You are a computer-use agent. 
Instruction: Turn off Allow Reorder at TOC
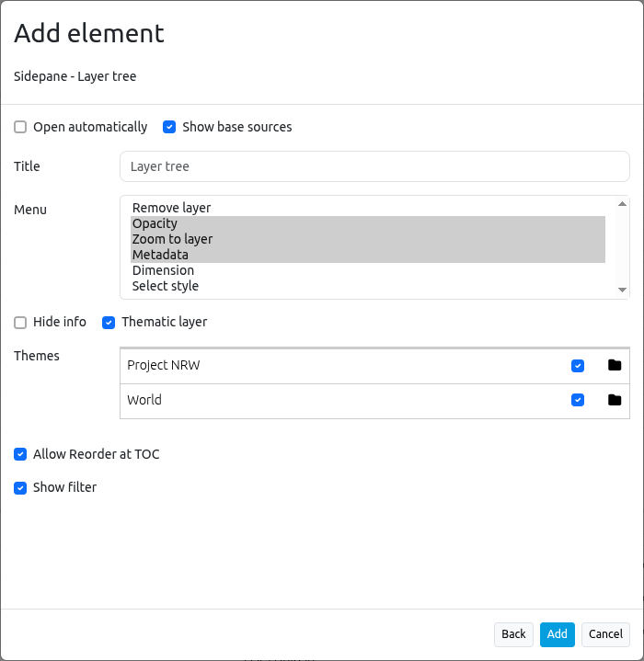(x=20, y=454)
